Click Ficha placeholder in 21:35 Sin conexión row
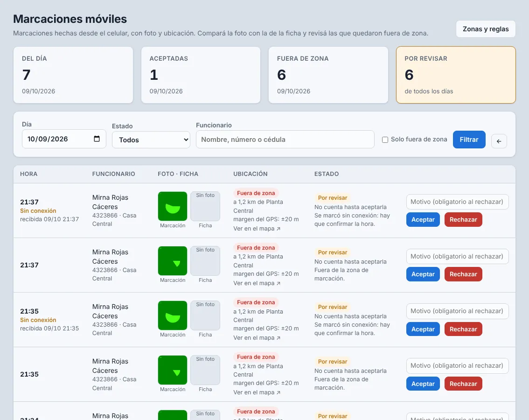This screenshot has width=529, height=420. 205,315
